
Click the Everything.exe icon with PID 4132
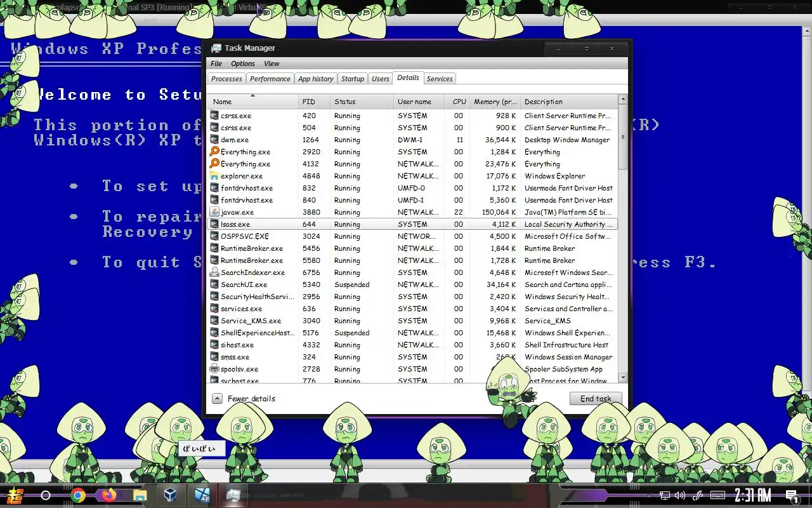click(214, 164)
